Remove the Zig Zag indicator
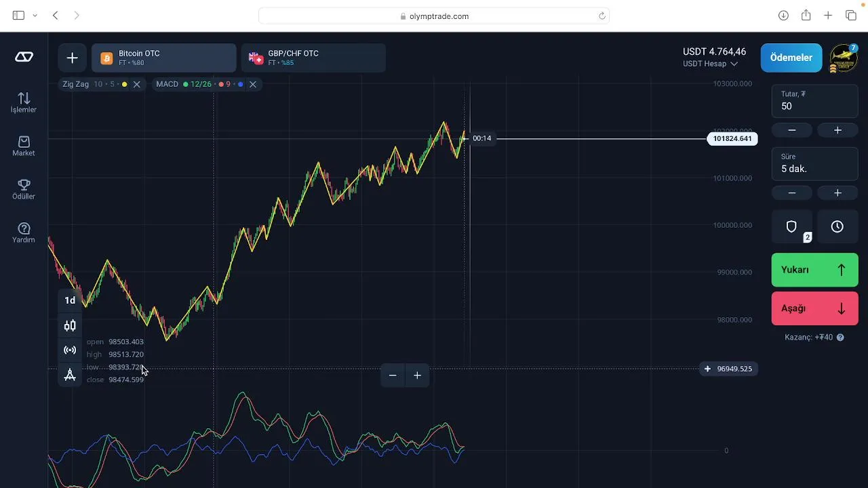This screenshot has height=488, width=868. [137, 84]
